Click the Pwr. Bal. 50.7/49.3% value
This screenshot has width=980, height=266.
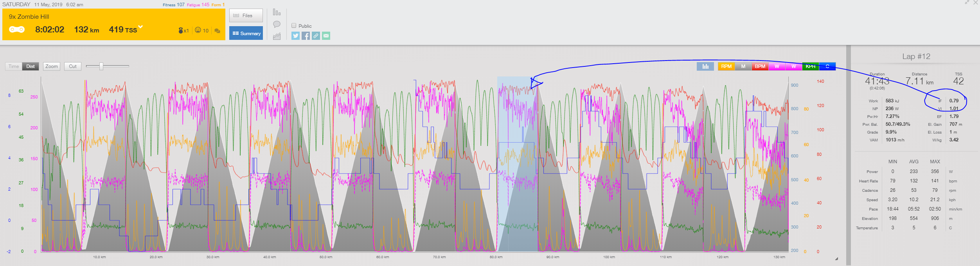tap(898, 124)
